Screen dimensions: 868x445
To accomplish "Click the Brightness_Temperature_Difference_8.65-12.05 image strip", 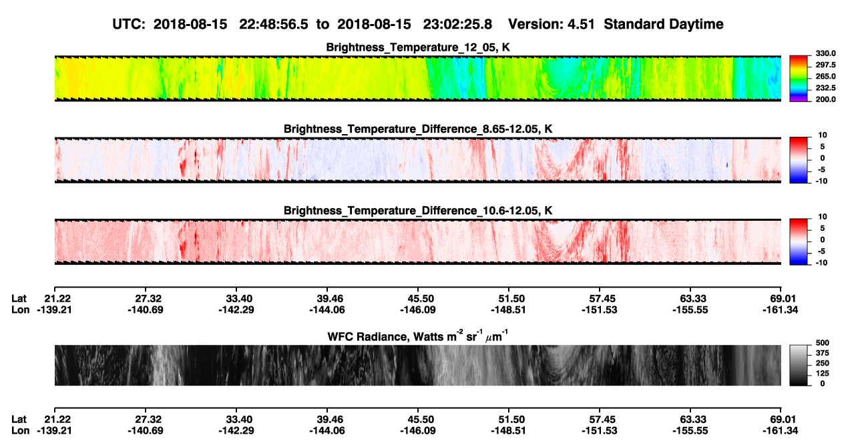I will point(417,160).
